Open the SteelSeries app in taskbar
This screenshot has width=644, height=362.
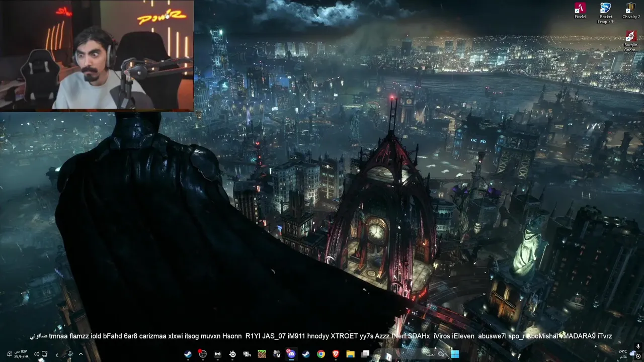[x=232, y=354]
